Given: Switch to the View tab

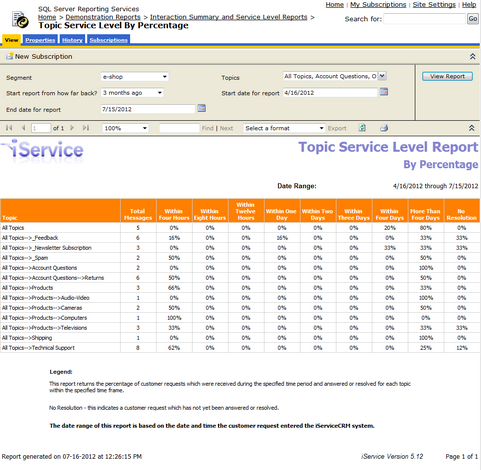Looking at the screenshot, I should click(x=11, y=40).
